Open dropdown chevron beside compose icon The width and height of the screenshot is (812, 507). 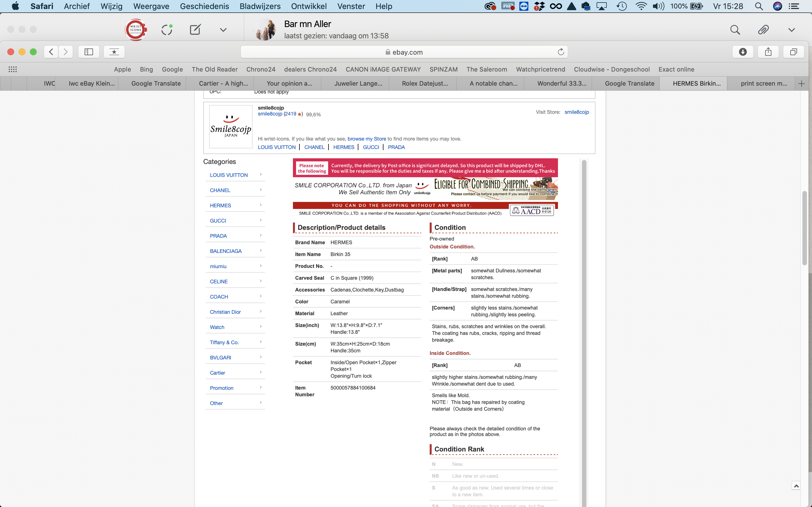(223, 30)
